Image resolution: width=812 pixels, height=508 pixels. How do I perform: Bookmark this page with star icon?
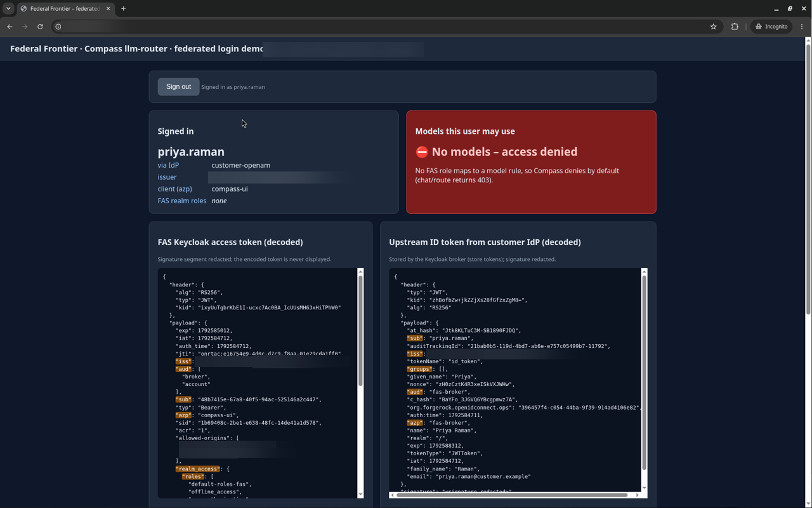pyautogui.click(x=713, y=27)
